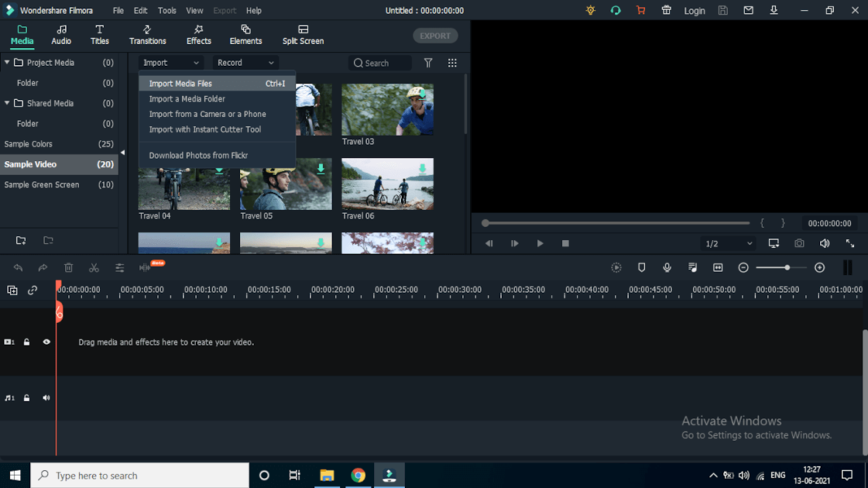Open the Import dropdown menu
The width and height of the screenshot is (868, 488).
point(171,62)
